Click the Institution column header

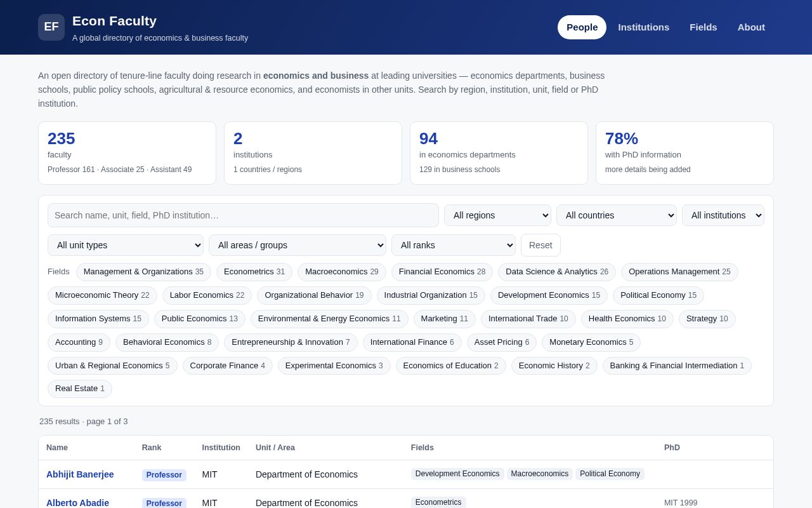[x=221, y=448]
